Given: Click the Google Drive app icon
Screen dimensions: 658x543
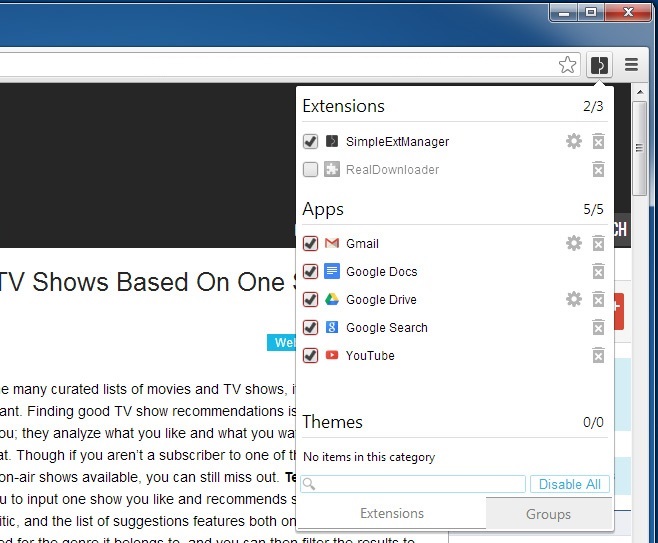Looking at the screenshot, I should [332, 300].
